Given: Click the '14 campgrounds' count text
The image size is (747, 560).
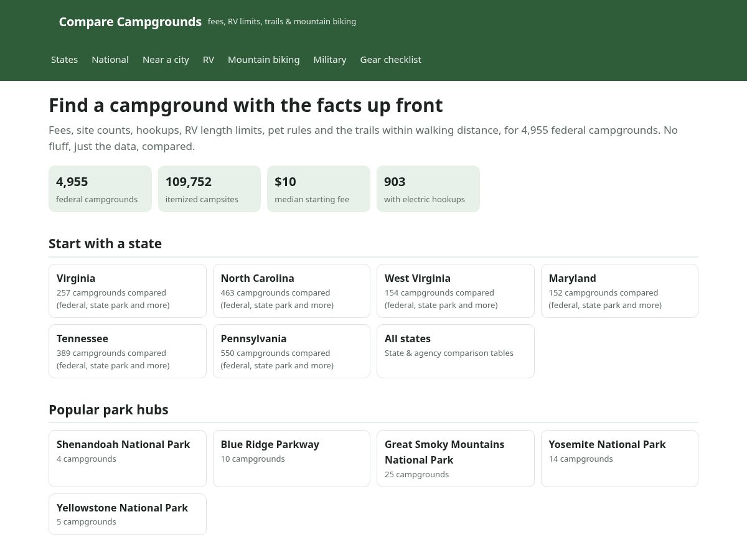Looking at the screenshot, I should [x=581, y=459].
